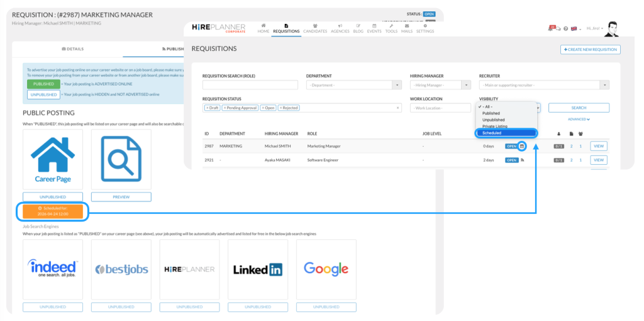
Task: Open Mails from the navigation bar
Action: coord(407,28)
